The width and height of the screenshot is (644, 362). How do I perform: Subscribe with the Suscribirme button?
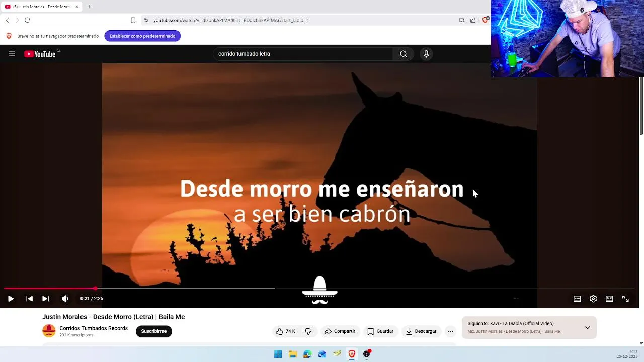tap(154, 331)
